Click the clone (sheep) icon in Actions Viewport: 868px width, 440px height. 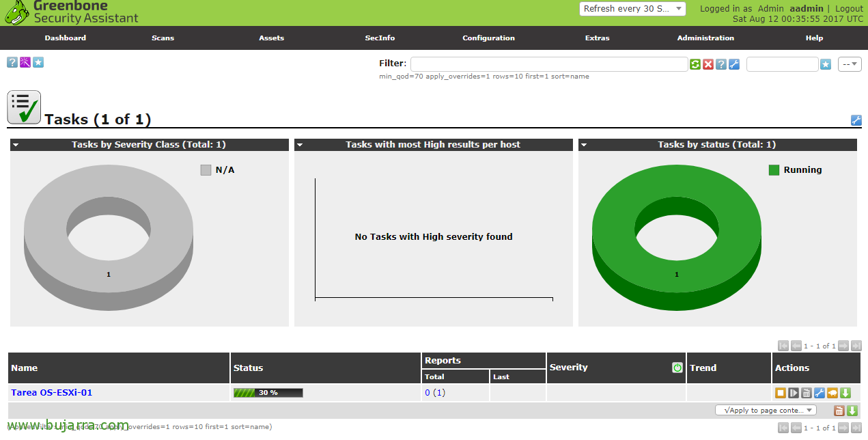click(832, 393)
